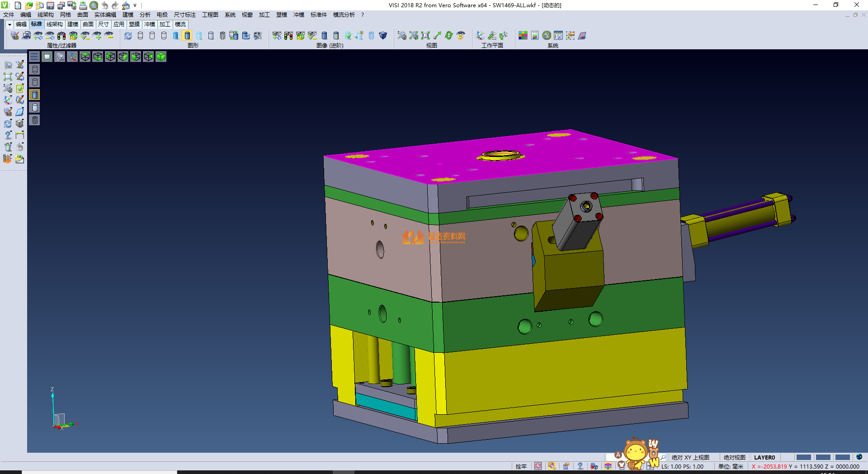Toggle the wireframe cylinder display mode
This screenshot has width=868, height=474.
pyautogui.click(x=140, y=35)
